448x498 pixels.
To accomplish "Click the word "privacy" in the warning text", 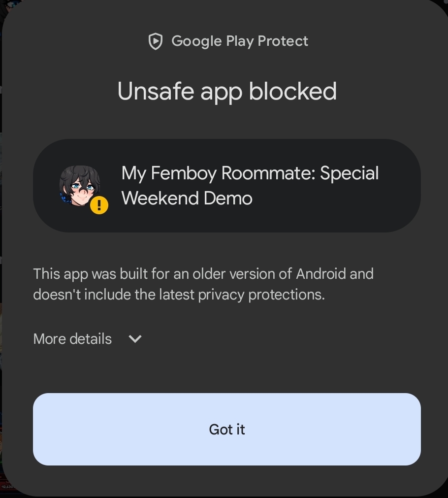I will (221, 295).
